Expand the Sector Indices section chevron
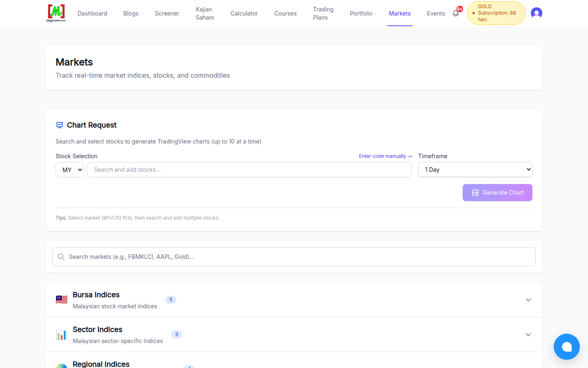 point(528,334)
